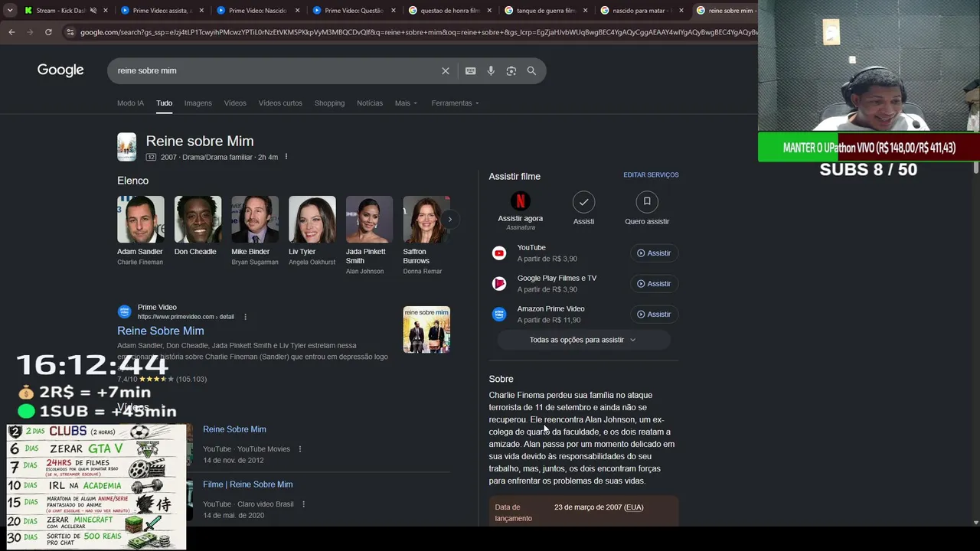Open Liv Tyler's cast photo
The width and height of the screenshot is (980, 551).
(x=312, y=220)
